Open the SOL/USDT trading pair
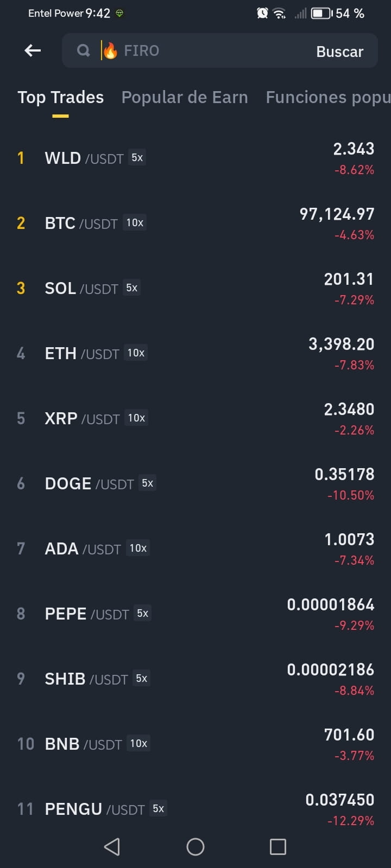Screen dimensions: 391x868 click(195, 288)
